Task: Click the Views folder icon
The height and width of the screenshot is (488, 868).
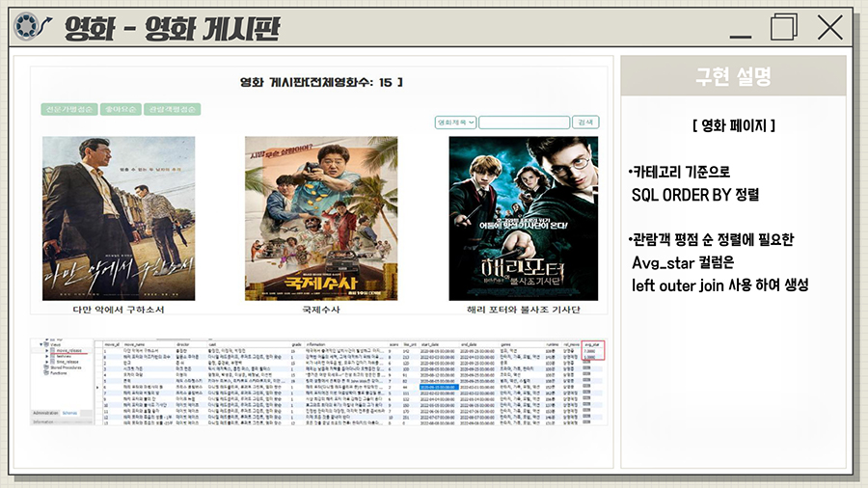Action: click(46, 344)
